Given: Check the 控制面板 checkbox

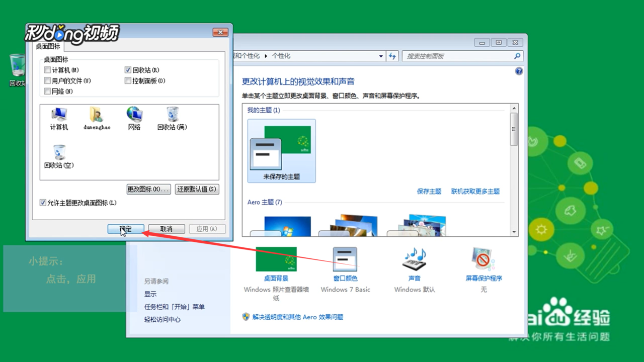Looking at the screenshot, I should coord(128,80).
